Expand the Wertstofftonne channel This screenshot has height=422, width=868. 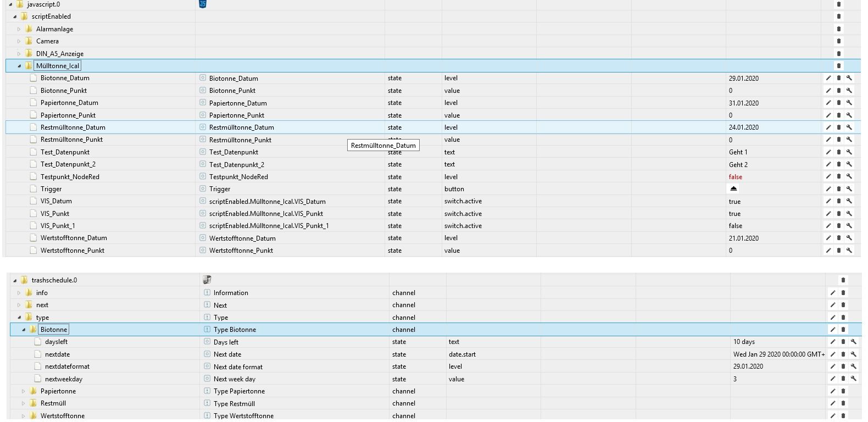click(24, 416)
